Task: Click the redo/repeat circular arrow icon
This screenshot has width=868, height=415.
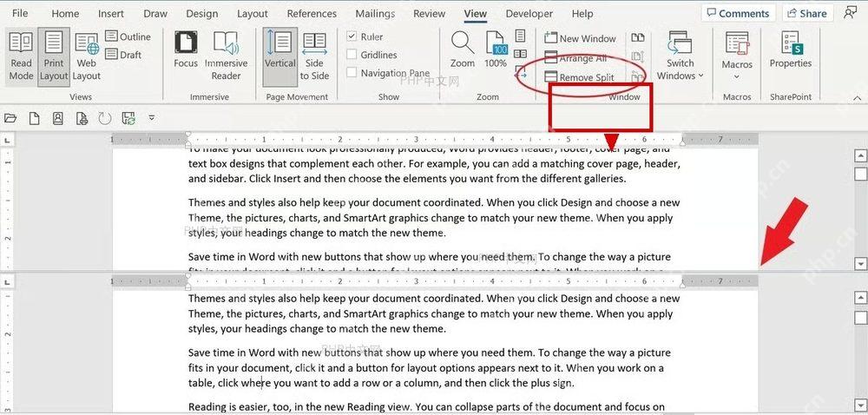Action: [x=105, y=118]
